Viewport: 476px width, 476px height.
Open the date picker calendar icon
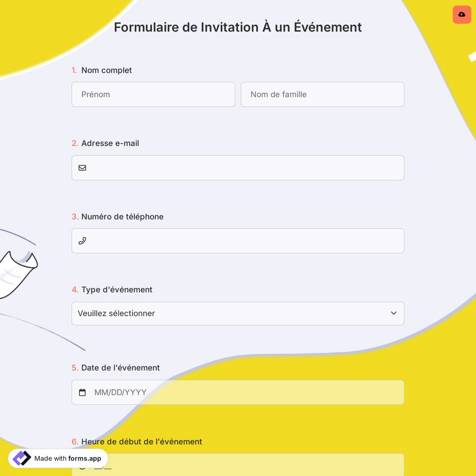pos(82,392)
